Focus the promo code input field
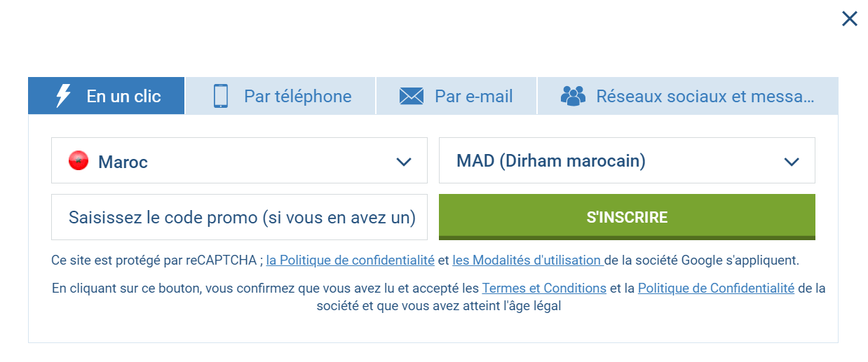868x362 pixels. click(x=239, y=217)
